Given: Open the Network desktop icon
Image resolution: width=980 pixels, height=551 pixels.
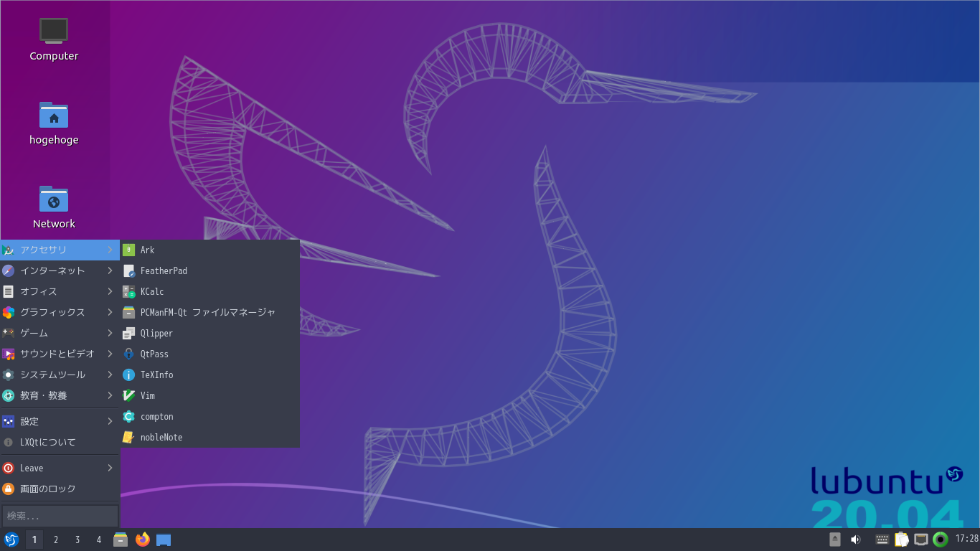Looking at the screenshot, I should pyautogui.click(x=54, y=207).
